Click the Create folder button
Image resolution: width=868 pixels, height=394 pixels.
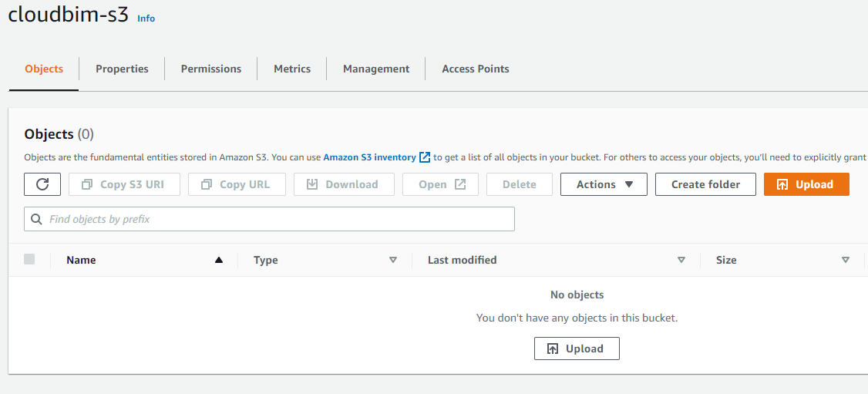pyautogui.click(x=705, y=184)
